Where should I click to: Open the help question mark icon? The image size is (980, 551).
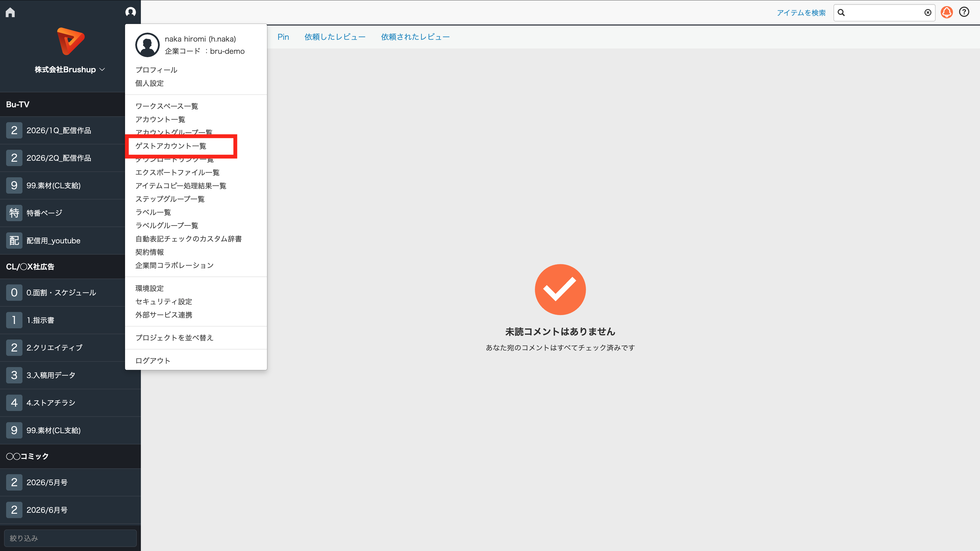964,12
